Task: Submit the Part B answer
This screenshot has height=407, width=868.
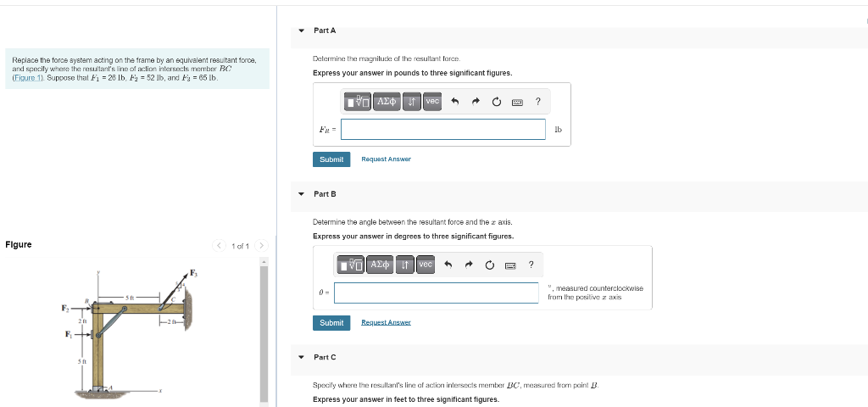Action: (331, 323)
